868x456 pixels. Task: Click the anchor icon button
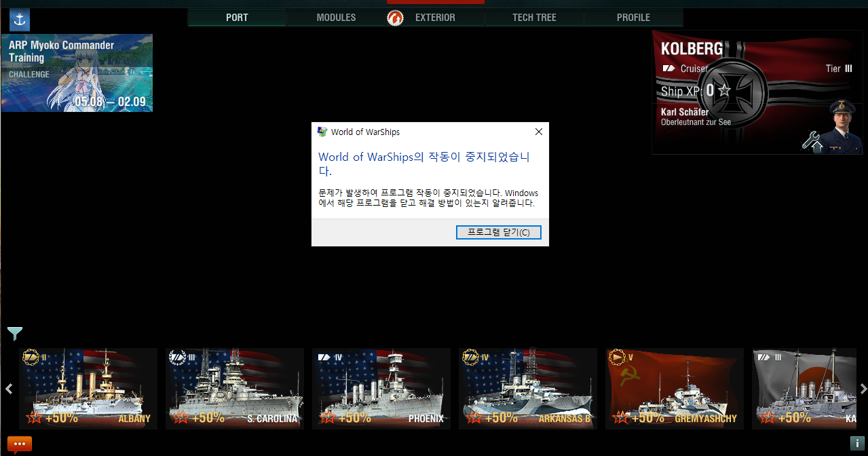(20, 20)
